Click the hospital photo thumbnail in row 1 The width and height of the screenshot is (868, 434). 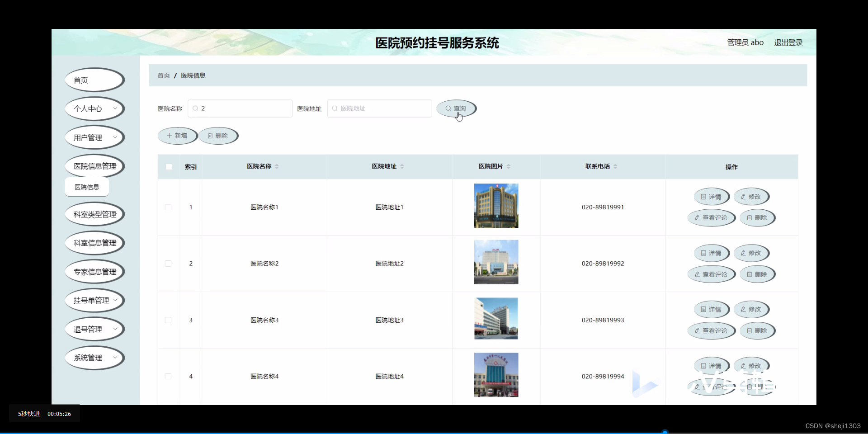496,206
